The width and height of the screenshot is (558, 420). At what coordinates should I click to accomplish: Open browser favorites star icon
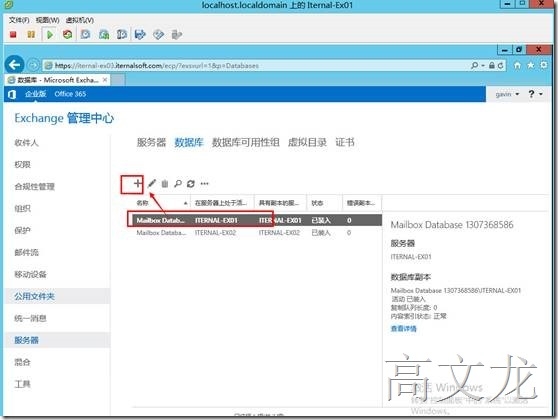coord(531,65)
